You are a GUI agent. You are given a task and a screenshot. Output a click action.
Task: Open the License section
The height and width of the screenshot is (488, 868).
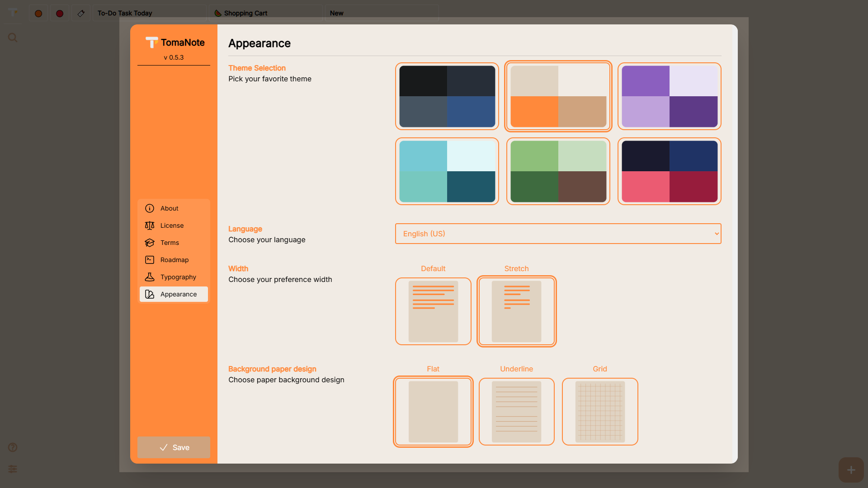pos(174,225)
